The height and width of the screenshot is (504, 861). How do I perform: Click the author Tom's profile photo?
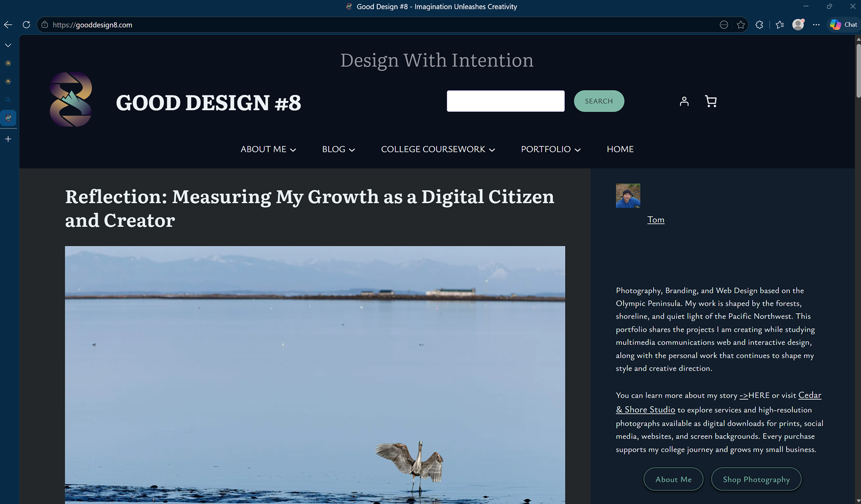click(x=628, y=195)
